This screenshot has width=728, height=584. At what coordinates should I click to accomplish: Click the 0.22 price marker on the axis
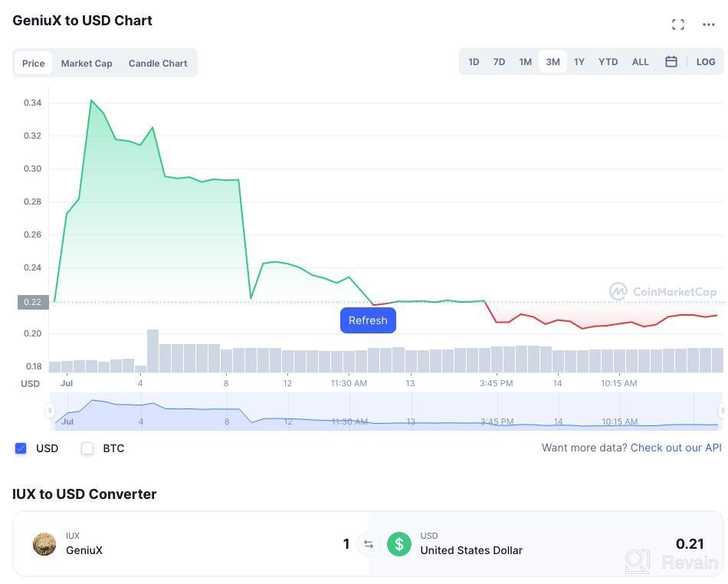click(33, 302)
